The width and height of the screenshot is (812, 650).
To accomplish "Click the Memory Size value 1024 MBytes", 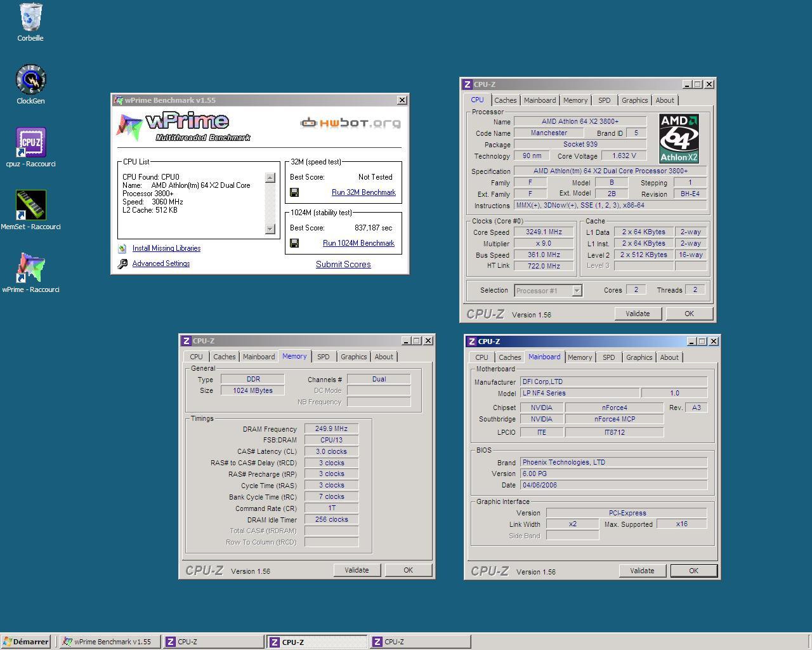I will click(252, 390).
